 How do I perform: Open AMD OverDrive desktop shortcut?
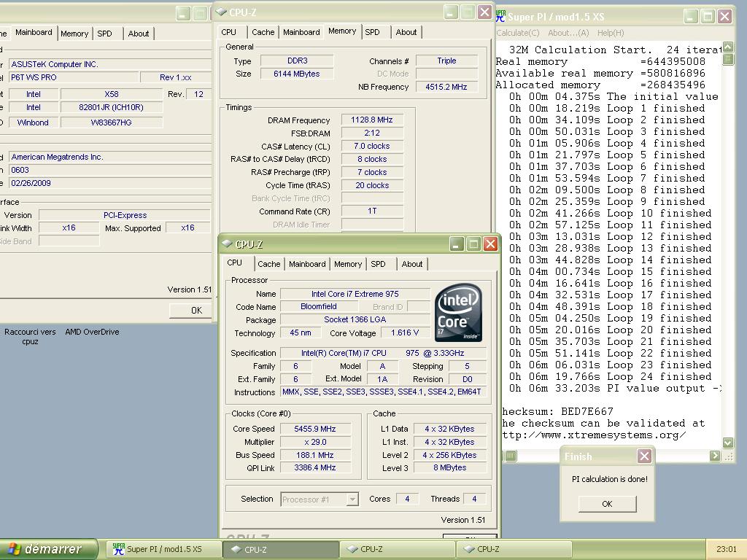coord(92,332)
